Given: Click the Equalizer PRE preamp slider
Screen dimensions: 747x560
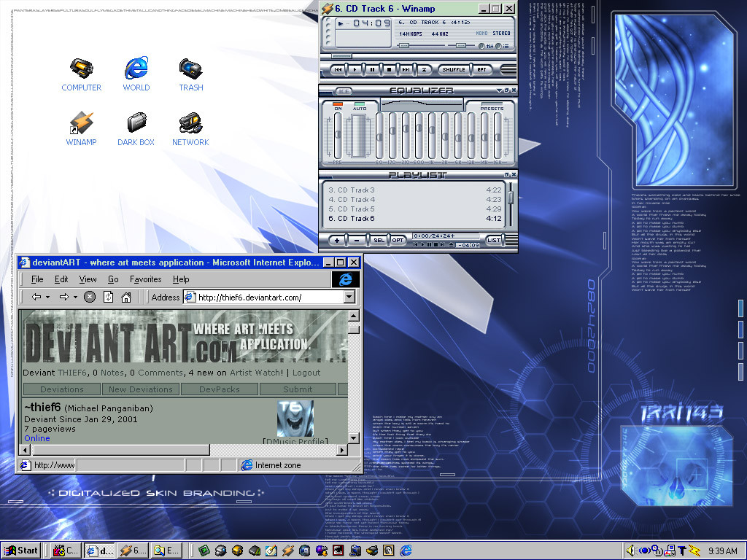Looking at the screenshot, I should click(338, 135).
